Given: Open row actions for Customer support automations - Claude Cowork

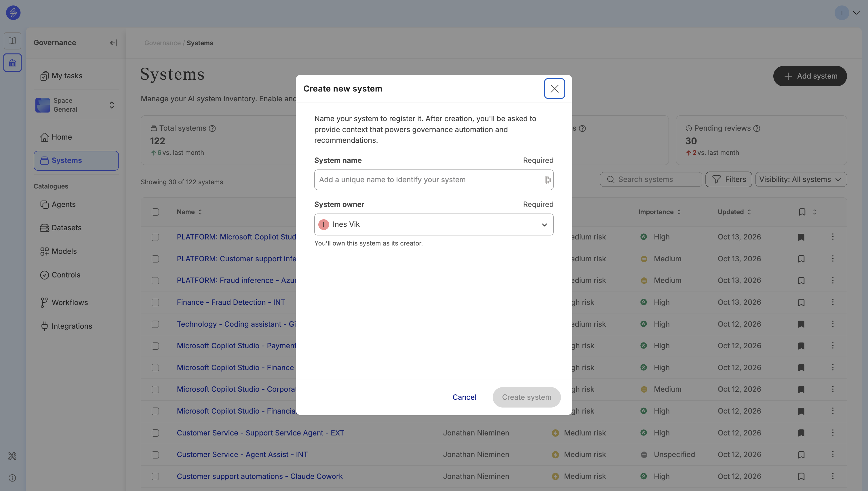Looking at the screenshot, I should [x=833, y=476].
